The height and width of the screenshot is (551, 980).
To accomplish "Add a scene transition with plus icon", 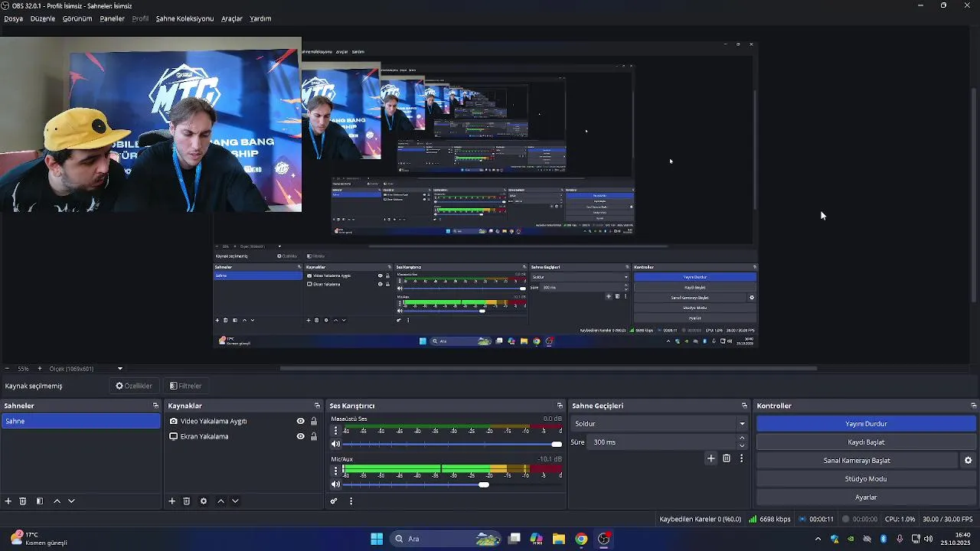I will pos(710,458).
